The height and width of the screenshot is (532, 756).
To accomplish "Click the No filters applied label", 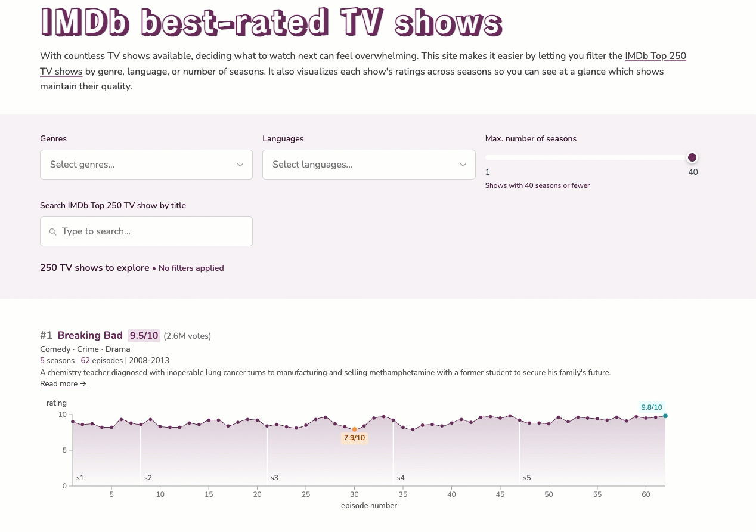I will pos(191,268).
